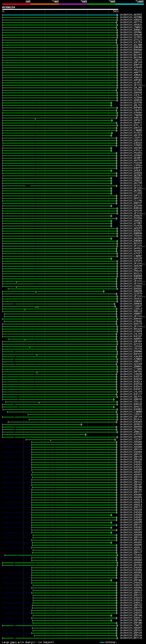The width and height of the screenshot is (146, 644).
Task: Click the cyan ~100% identity legend segment
Action: 130,4
